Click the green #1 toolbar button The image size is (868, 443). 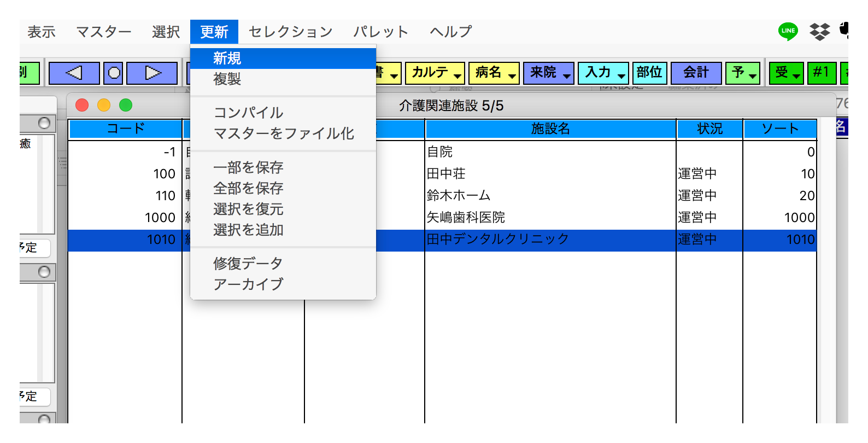(x=821, y=73)
